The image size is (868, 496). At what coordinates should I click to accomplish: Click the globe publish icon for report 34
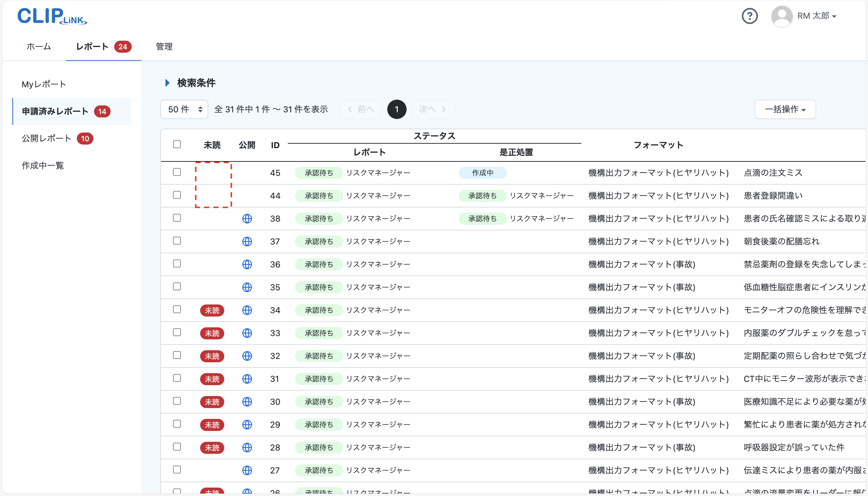click(247, 310)
